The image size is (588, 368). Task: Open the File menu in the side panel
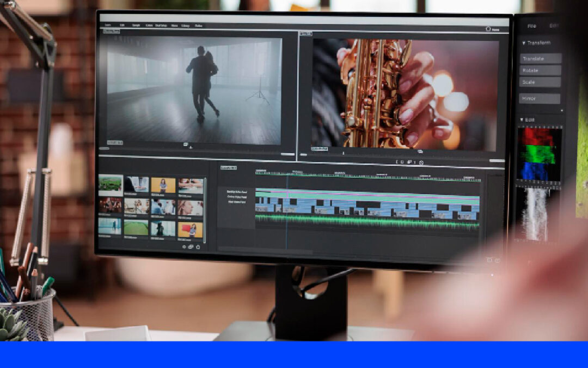532,26
